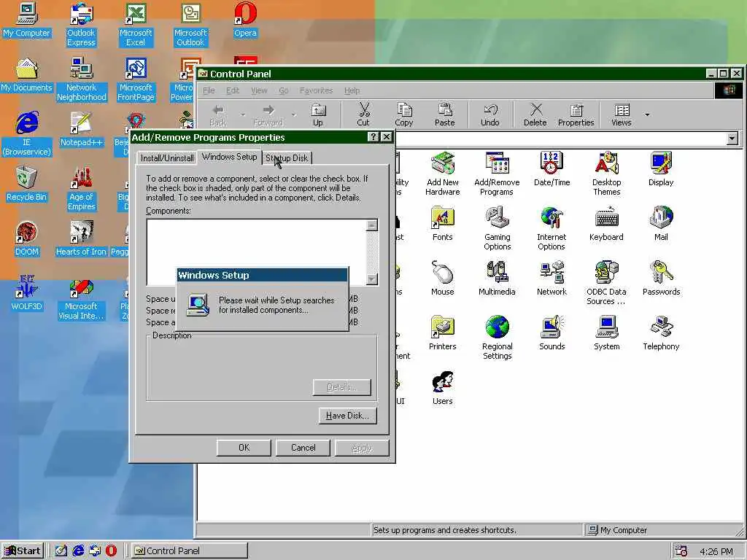
Task: Open Desktop Themes icon
Action: pos(606,174)
